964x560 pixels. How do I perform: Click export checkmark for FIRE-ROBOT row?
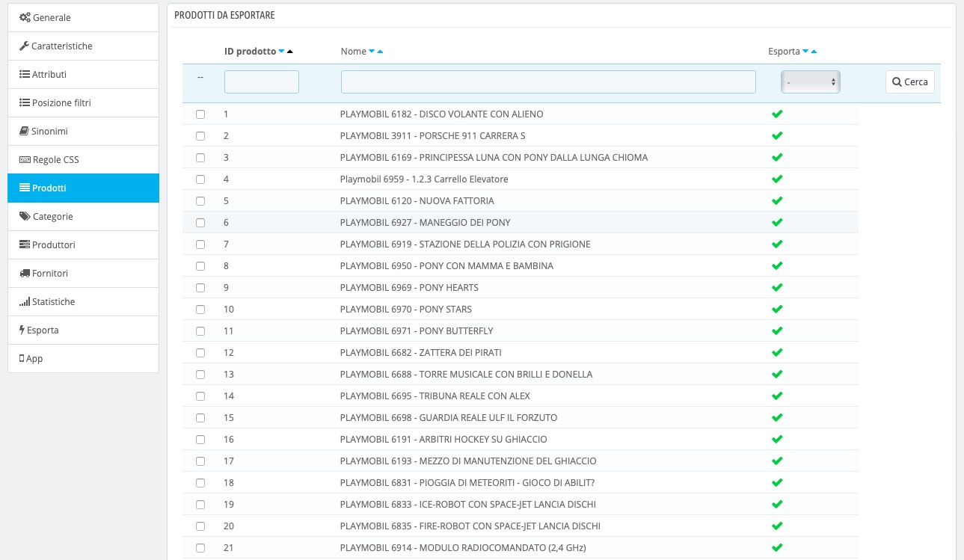777,526
